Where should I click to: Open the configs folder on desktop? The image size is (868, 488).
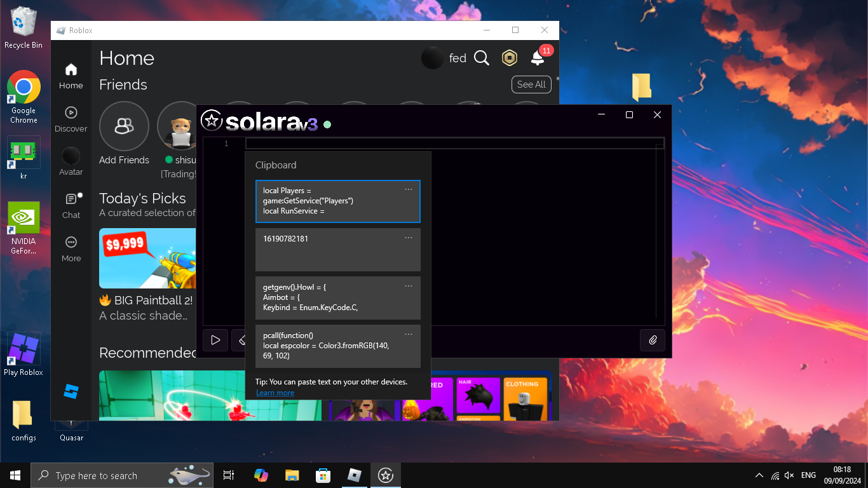pos(24,421)
